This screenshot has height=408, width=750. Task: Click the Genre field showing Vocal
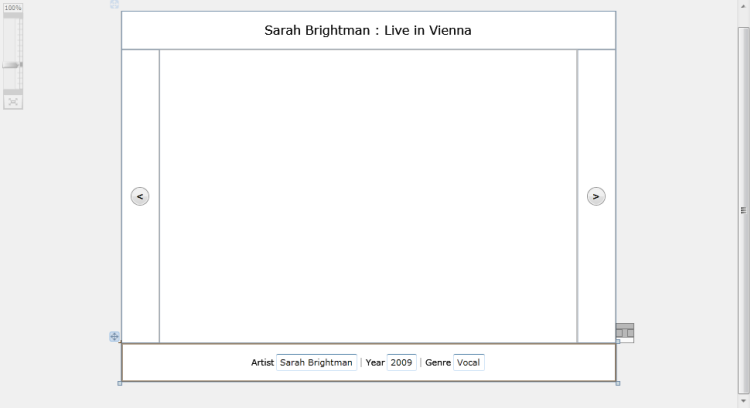pyautogui.click(x=468, y=363)
